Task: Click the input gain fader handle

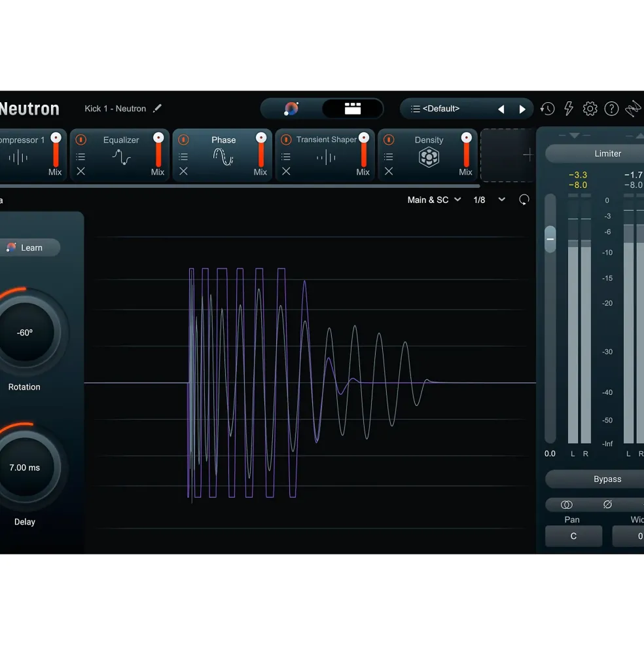Action: (x=550, y=239)
